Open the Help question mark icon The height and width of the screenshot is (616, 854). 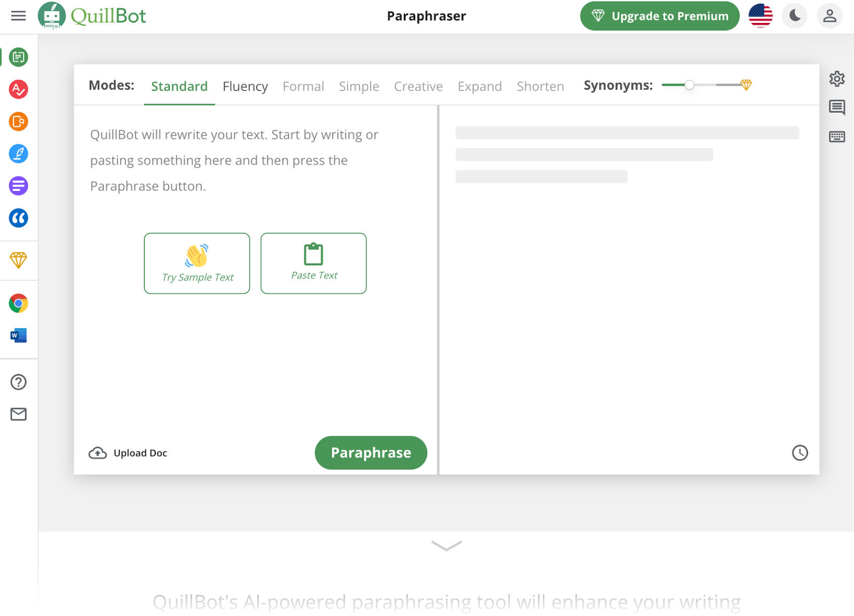pos(19,382)
